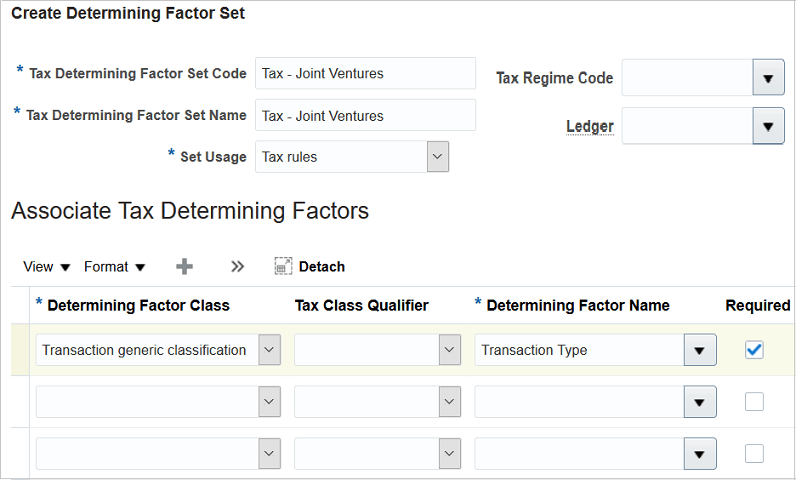Open Tax Regime Code dropdown arrow
The width and height of the screenshot is (796, 480).
coord(767,78)
